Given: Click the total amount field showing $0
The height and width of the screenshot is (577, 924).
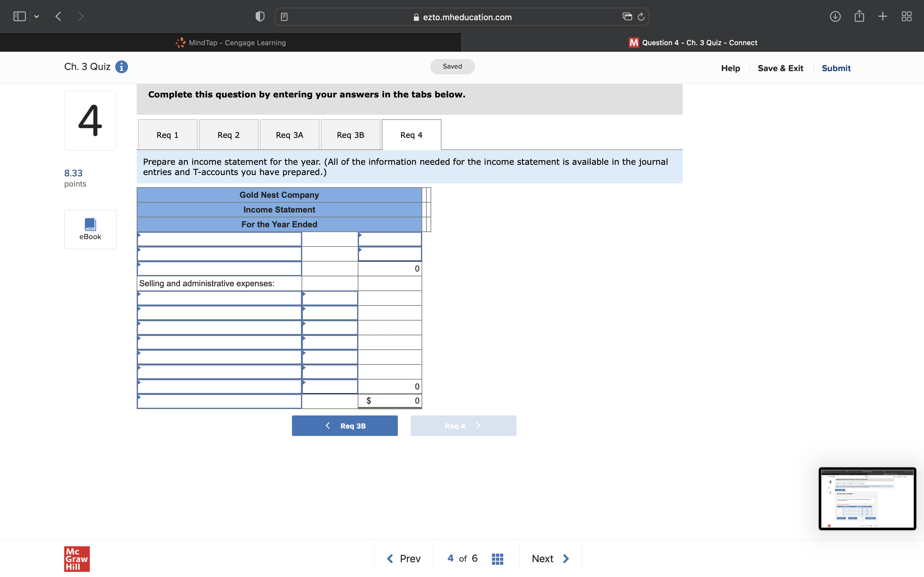Looking at the screenshot, I should pyautogui.click(x=389, y=401).
